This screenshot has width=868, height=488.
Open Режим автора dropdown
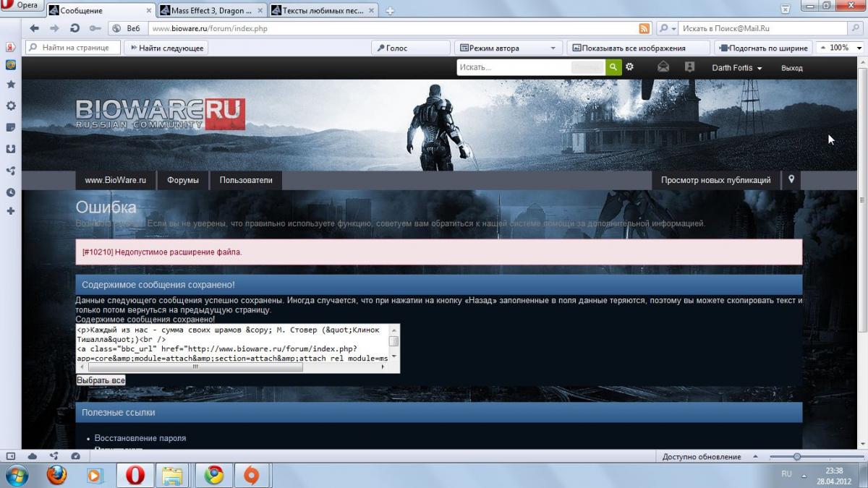509,48
